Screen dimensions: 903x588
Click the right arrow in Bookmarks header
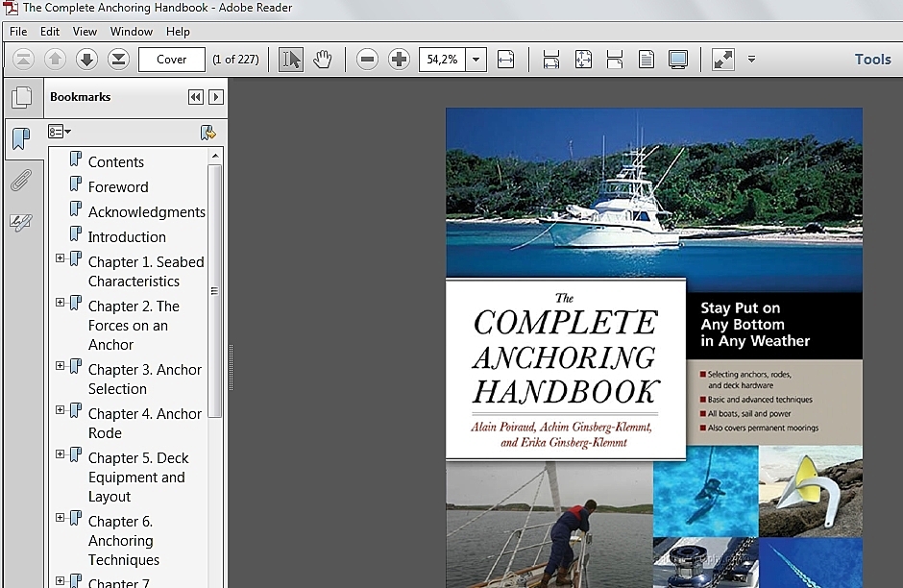coord(216,97)
